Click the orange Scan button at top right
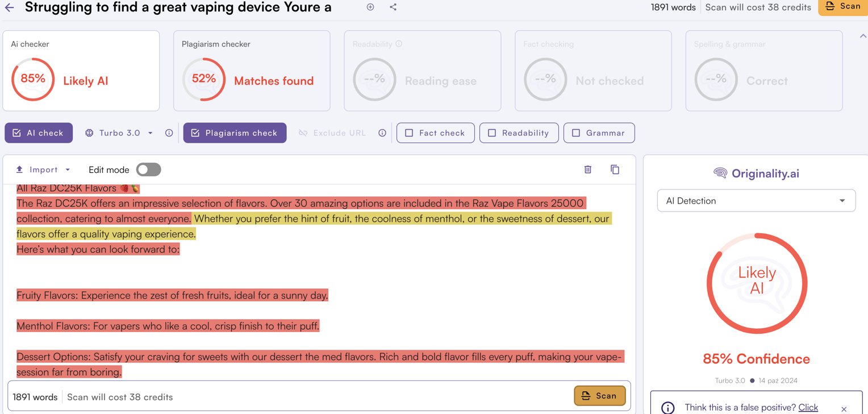 (843, 7)
